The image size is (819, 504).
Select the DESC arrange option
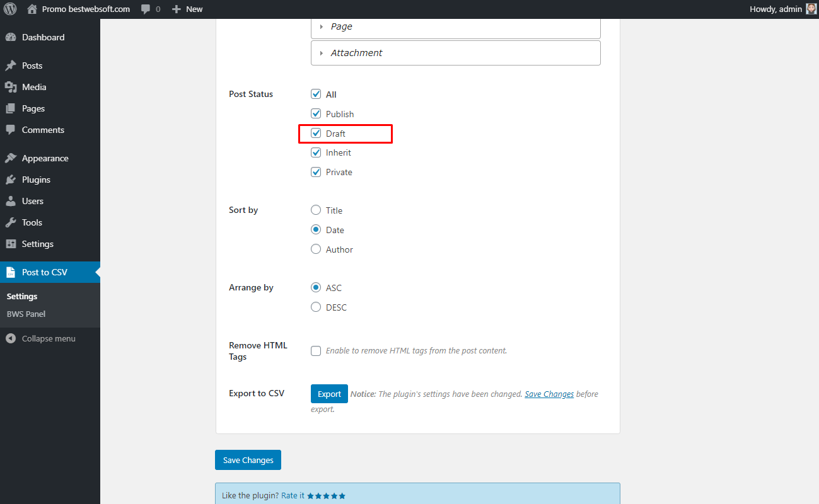(316, 307)
